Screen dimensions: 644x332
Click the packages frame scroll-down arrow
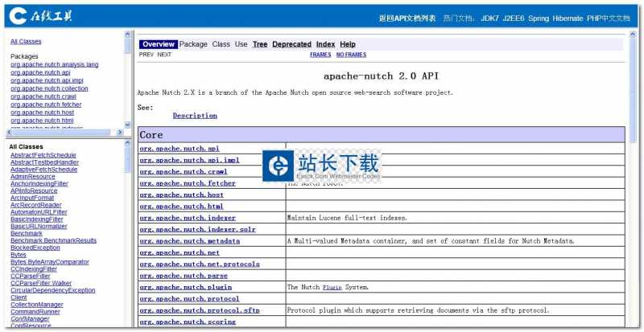pyautogui.click(x=128, y=125)
